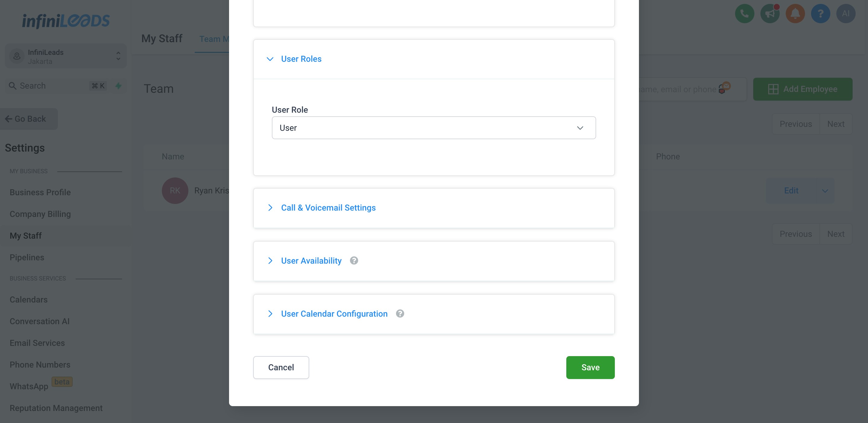Viewport: 868px width, 423px height.
Task: Open the User Role dropdown showing User
Action: (x=434, y=128)
